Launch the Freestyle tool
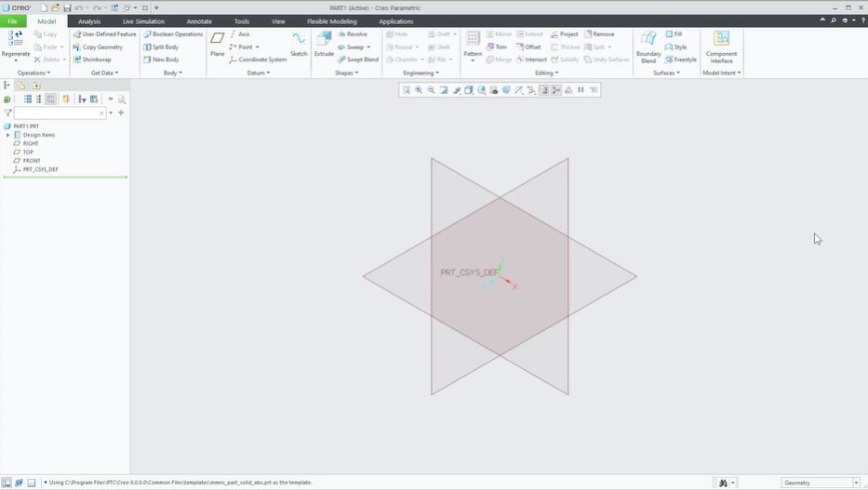The image size is (868, 490). pyautogui.click(x=681, y=60)
